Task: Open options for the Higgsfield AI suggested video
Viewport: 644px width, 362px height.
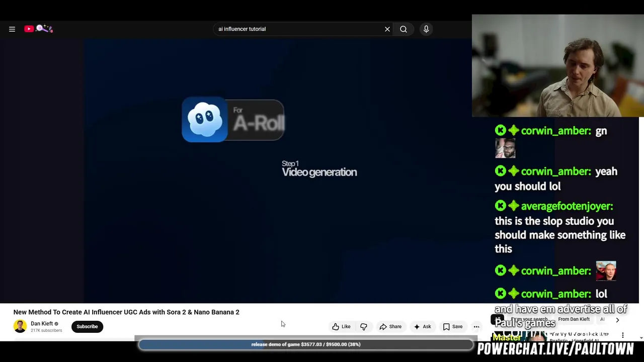Action: point(623,335)
